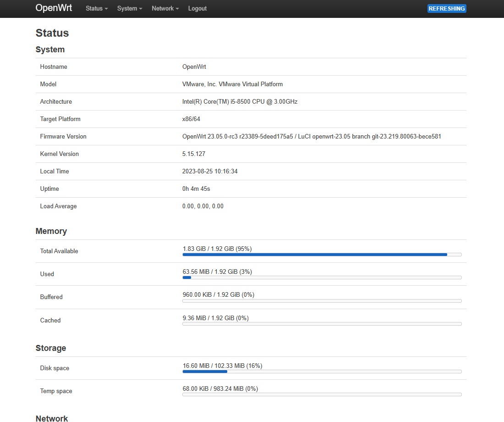Click the text 68.00 KiB / 983.24 MiB (0%)
Viewport: 504px width, 422px height.
220,389
